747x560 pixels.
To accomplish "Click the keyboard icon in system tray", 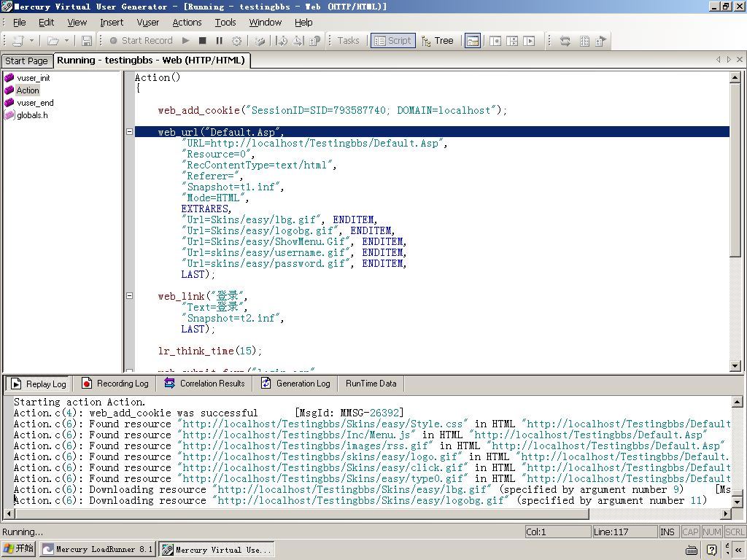I will coord(692,551).
